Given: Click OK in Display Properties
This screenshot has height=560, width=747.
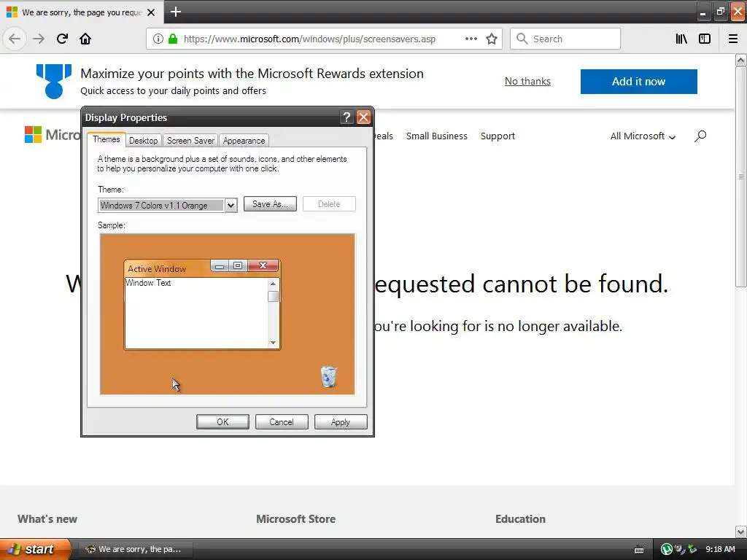Looking at the screenshot, I should point(222,422).
